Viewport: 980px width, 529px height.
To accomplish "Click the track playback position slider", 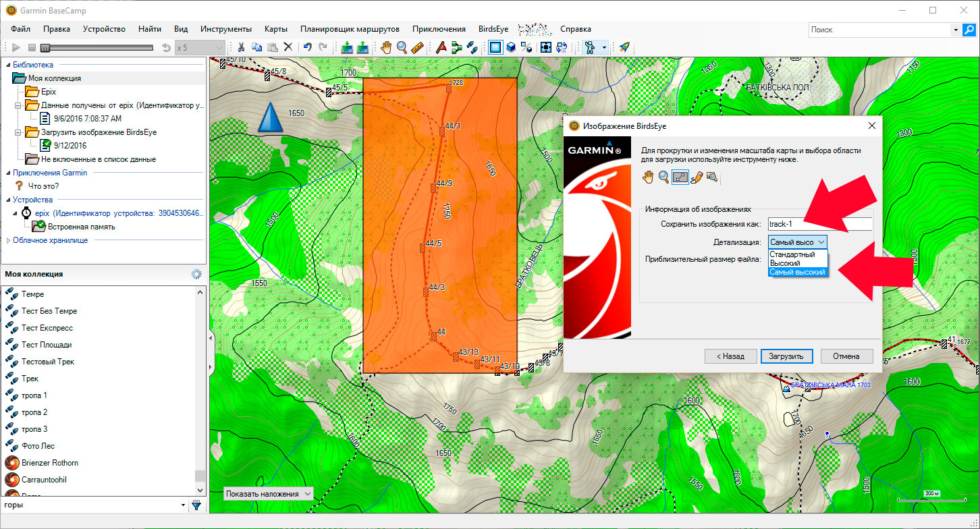I will click(45, 47).
